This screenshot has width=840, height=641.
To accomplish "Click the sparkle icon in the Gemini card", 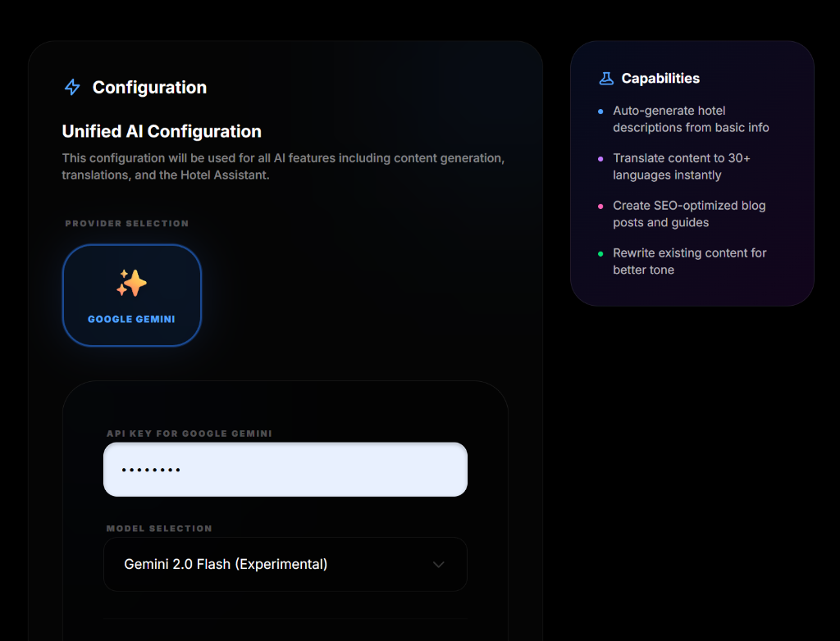I will click(131, 284).
